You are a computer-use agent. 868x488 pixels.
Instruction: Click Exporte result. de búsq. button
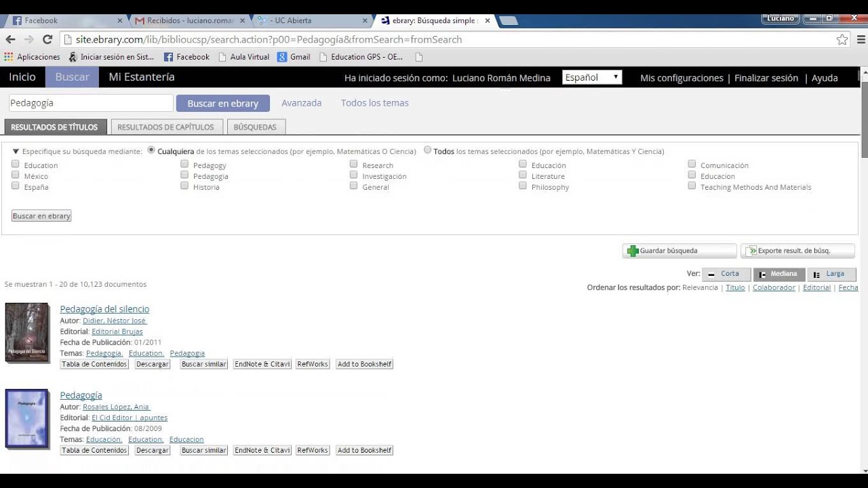tap(797, 251)
